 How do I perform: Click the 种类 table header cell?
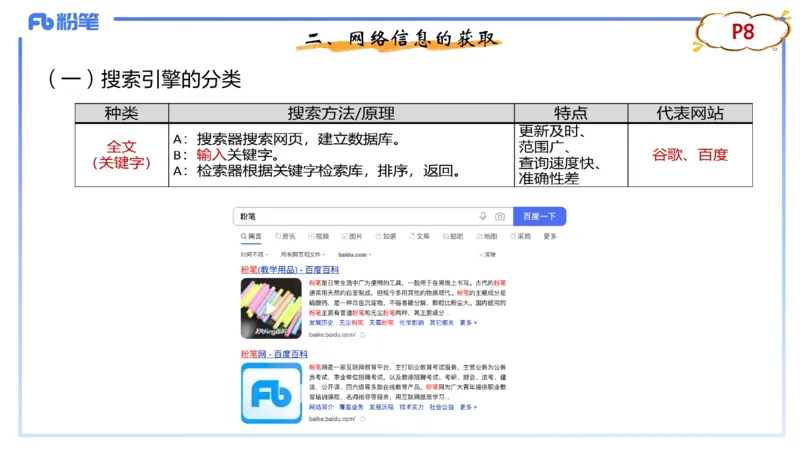[121, 113]
